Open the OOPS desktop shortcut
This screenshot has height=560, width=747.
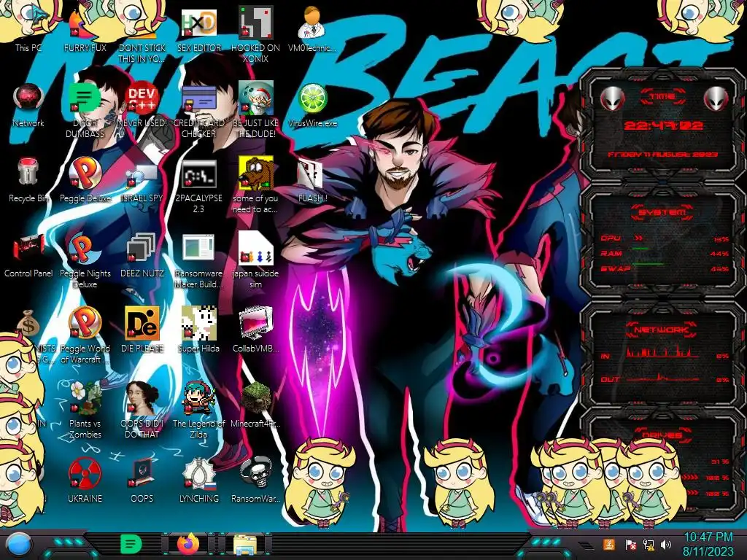142,480
